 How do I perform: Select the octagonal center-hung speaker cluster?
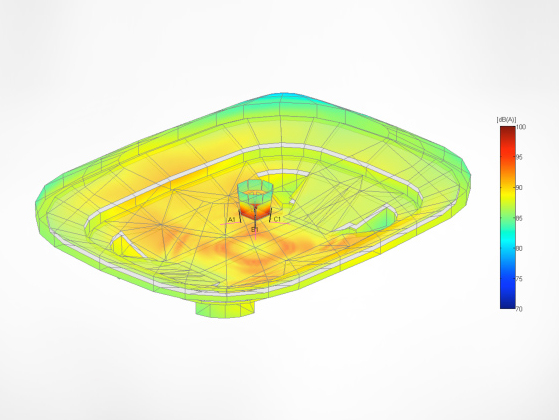255,200
